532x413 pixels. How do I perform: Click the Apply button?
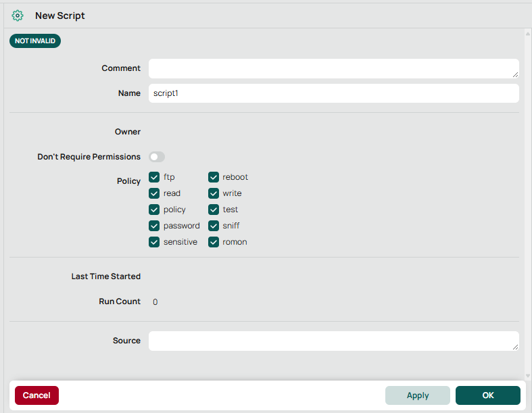tap(417, 395)
